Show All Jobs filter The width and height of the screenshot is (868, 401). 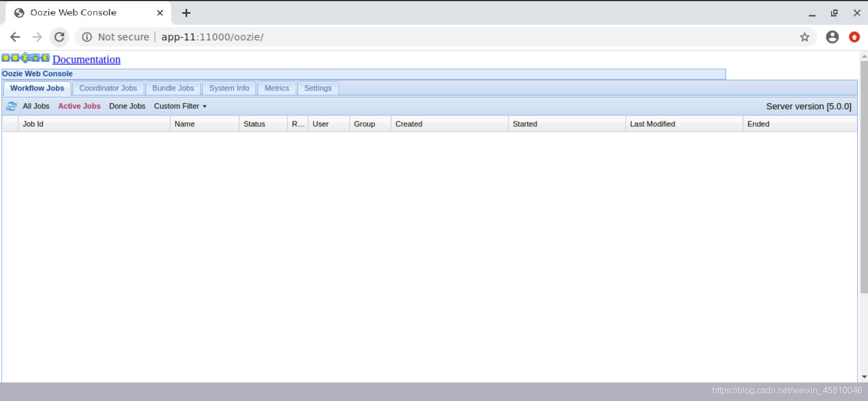[36, 106]
